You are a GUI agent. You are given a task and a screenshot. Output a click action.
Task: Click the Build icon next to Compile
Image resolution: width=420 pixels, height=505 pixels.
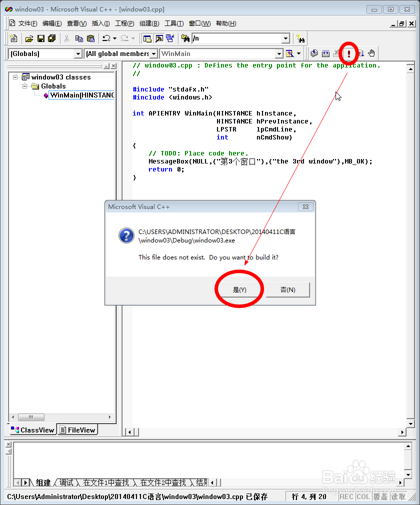coord(326,53)
